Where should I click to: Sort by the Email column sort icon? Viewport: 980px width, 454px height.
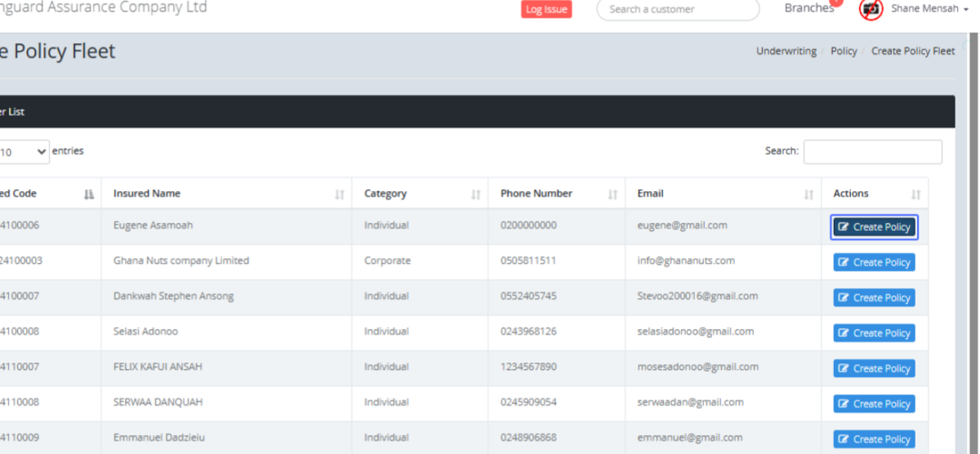point(808,194)
